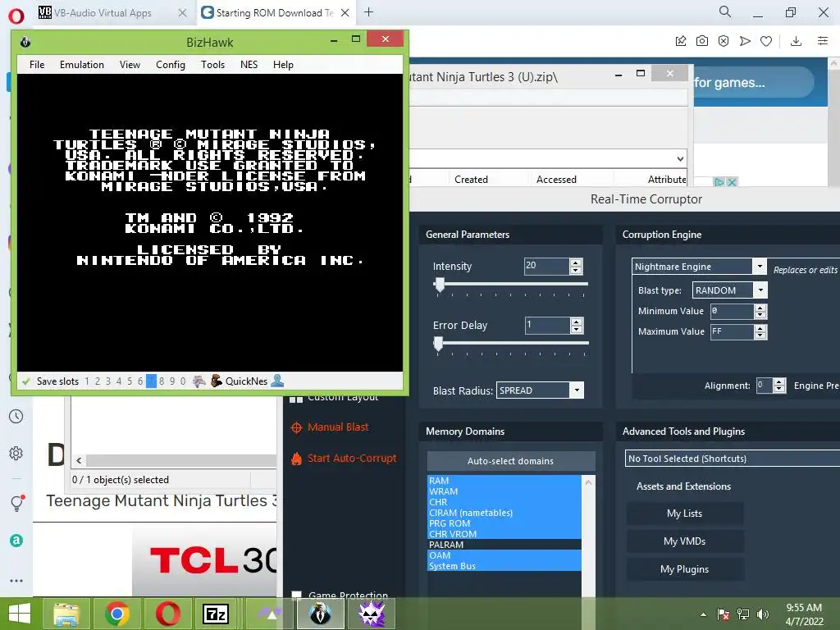Open the BizHawk Config menu
Screen dimensions: 840x630
click(171, 65)
